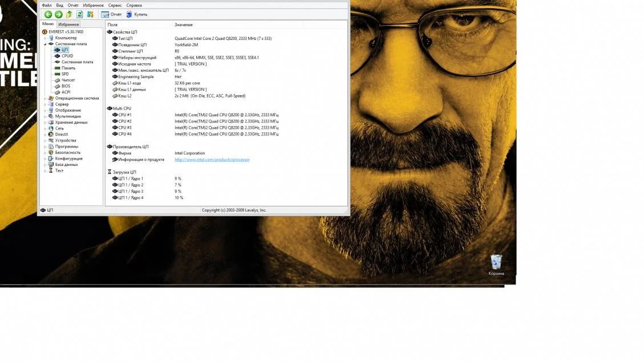Click the green Back arrow icon
Image resolution: width=644 pixels, height=362 pixels.
tap(48, 14)
